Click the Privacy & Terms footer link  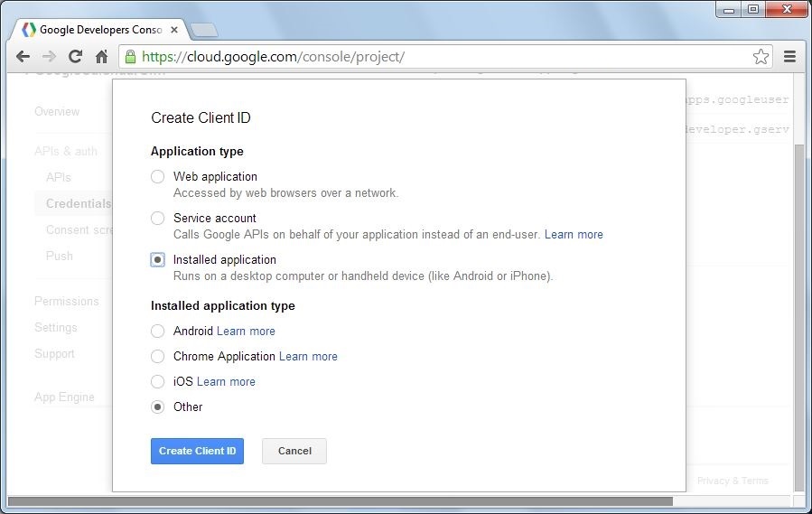733,481
